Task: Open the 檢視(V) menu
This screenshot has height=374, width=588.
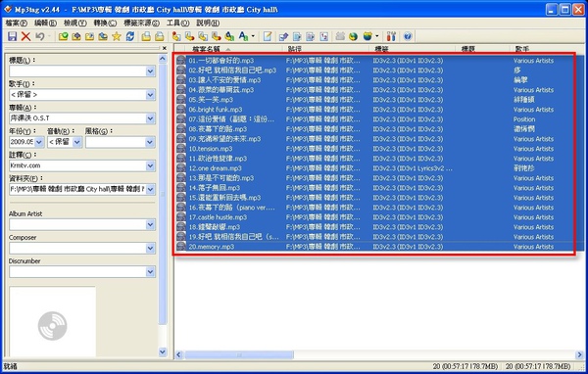Action: [75, 23]
